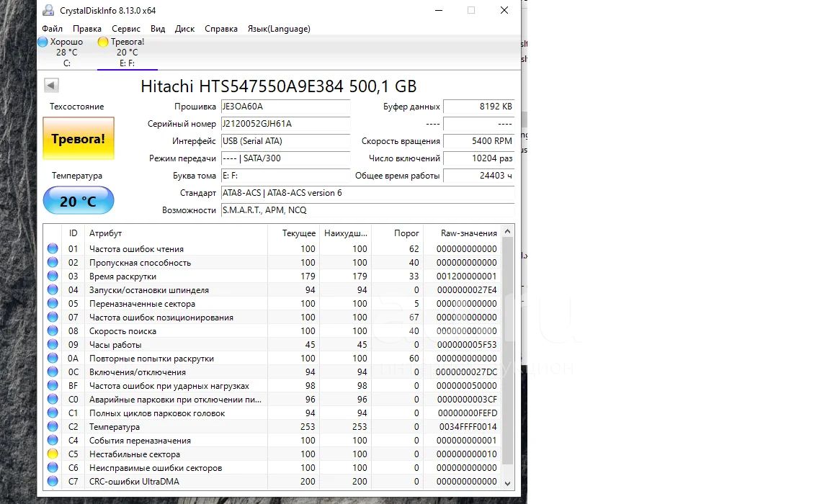Click scrollbar up arrow in attribute list
Screen dimensions: 830x504
pyautogui.click(x=508, y=231)
